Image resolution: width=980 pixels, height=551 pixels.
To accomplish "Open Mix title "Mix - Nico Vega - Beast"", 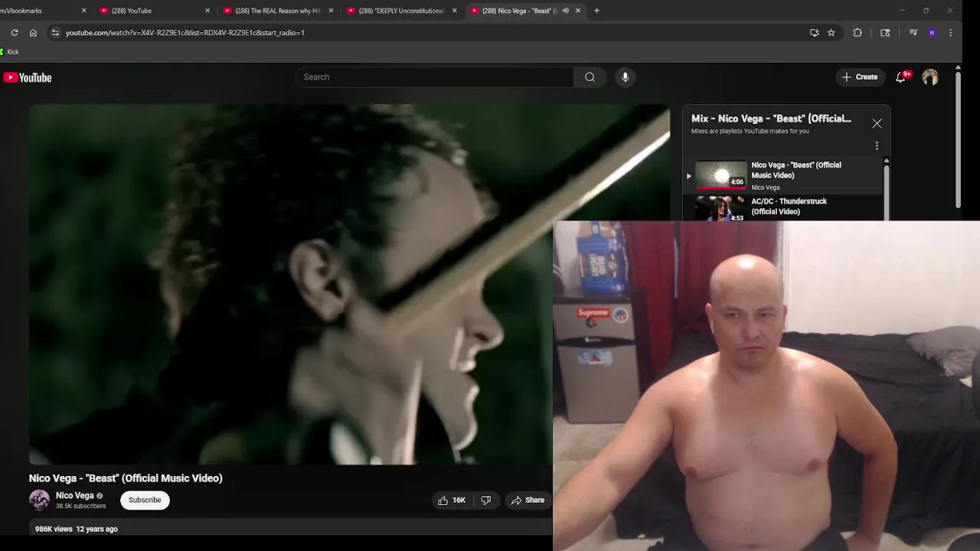I will pyautogui.click(x=771, y=119).
